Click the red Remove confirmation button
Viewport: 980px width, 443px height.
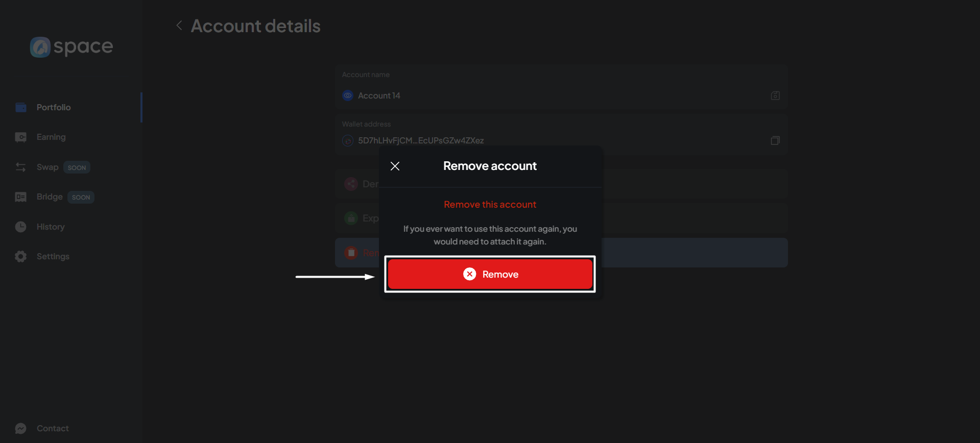click(490, 274)
